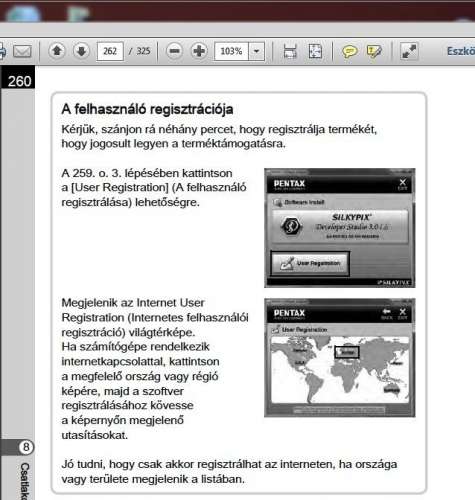Click the fit width scrolling icon

pyautogui.click(x=290, y=51)
